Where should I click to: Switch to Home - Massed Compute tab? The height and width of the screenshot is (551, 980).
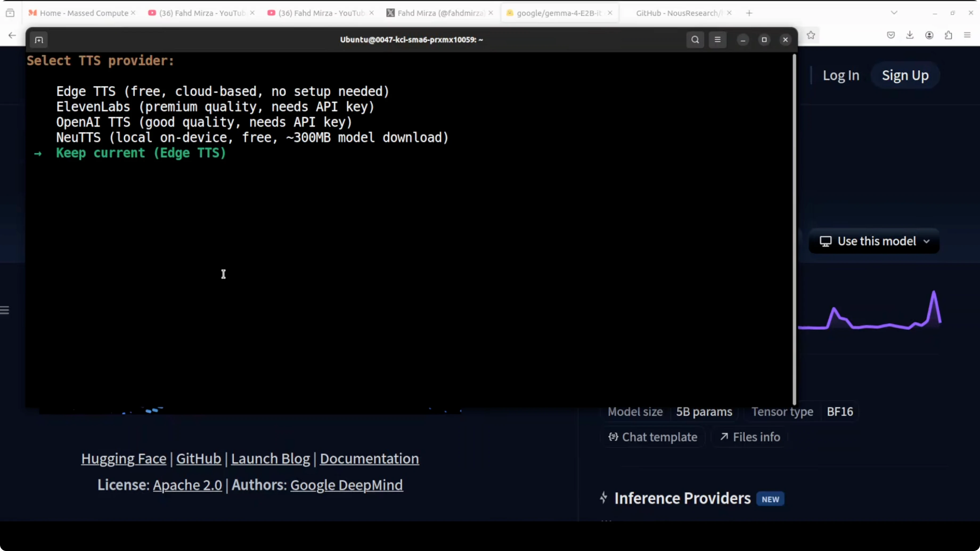84,13
